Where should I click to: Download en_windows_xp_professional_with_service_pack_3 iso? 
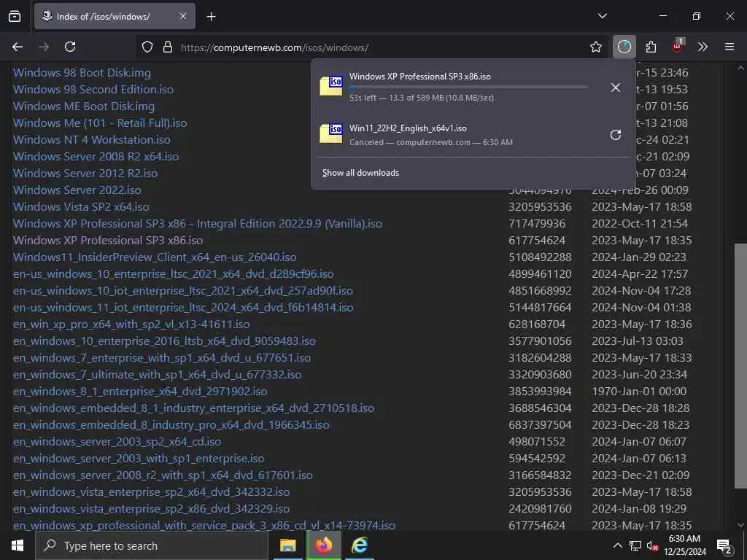click(204, 526)
